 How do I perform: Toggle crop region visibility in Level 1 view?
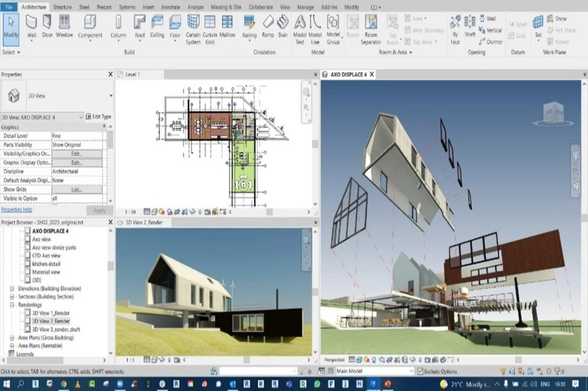coord(185,212)
